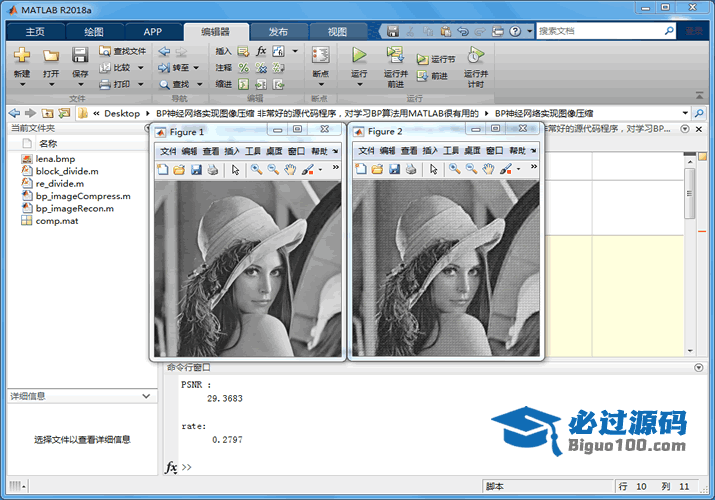
Task: Click the Run Section (运行节) button
Action: (x=436, y=60)
